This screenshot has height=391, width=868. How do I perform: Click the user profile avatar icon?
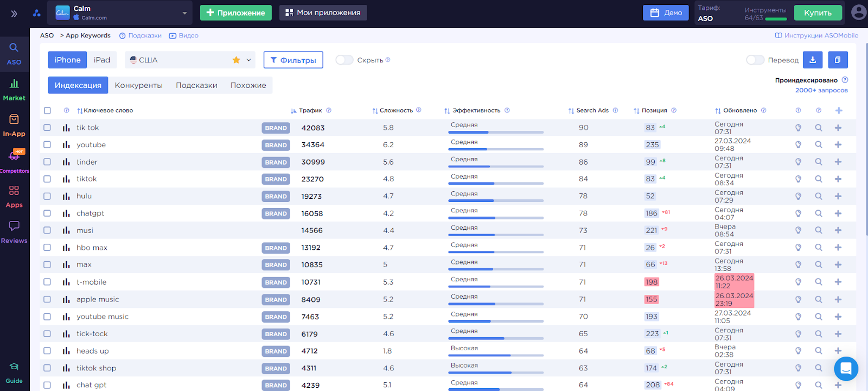point(859,12)
